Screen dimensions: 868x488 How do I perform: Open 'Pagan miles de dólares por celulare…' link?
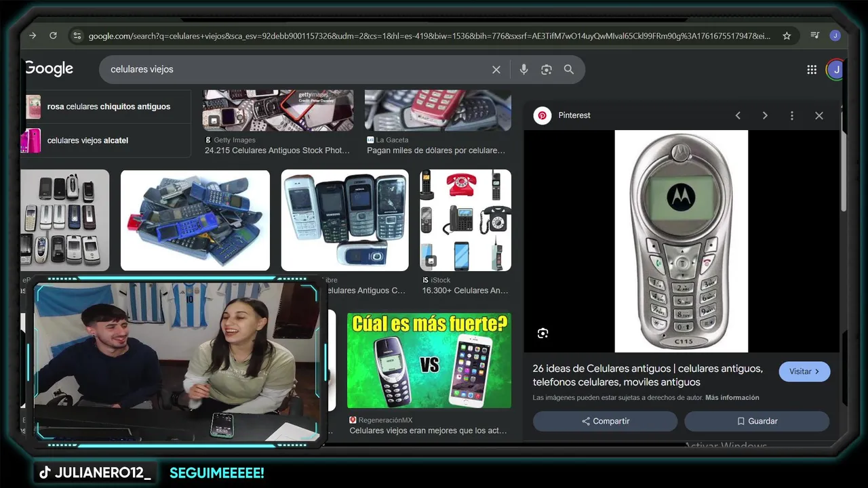436,150
